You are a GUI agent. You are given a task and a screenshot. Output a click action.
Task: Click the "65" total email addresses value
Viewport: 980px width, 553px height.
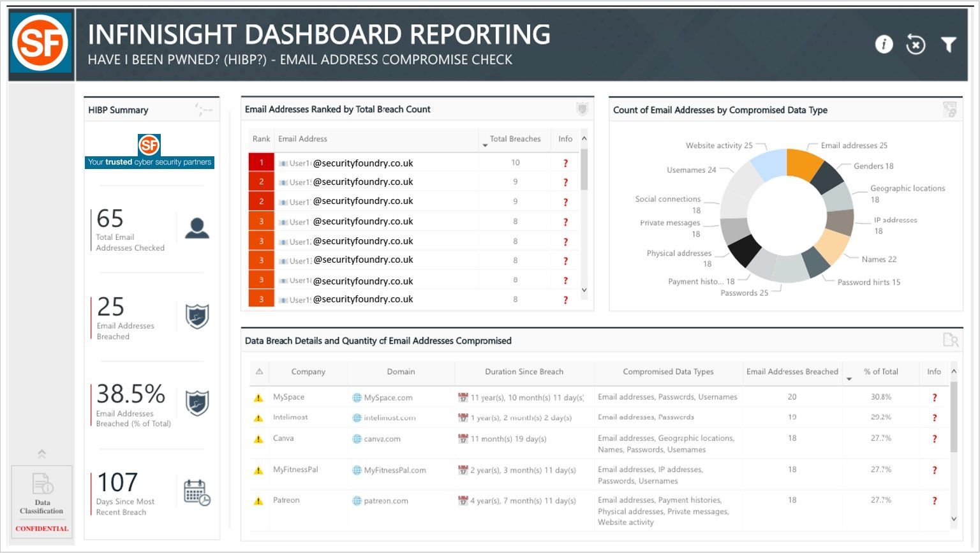pyautogui.click(x=110, y=219)
